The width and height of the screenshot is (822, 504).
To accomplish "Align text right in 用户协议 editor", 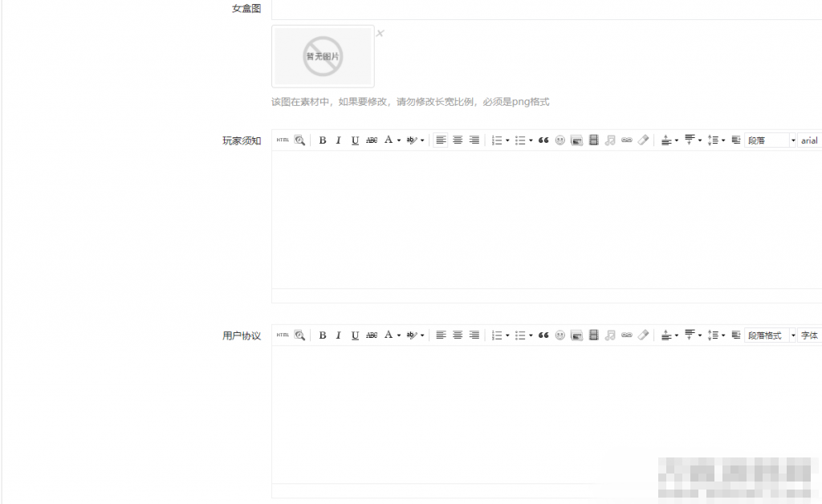I will point(474,335).
